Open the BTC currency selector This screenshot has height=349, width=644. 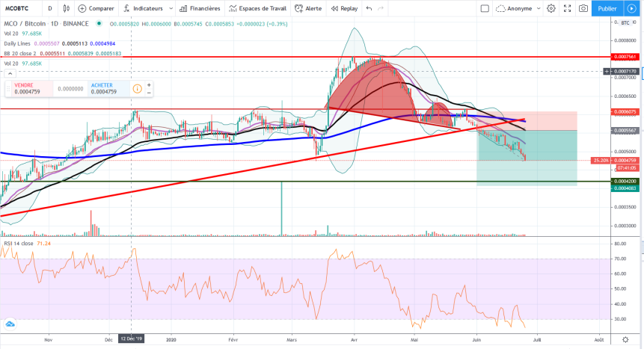click(x=625, y=23)
